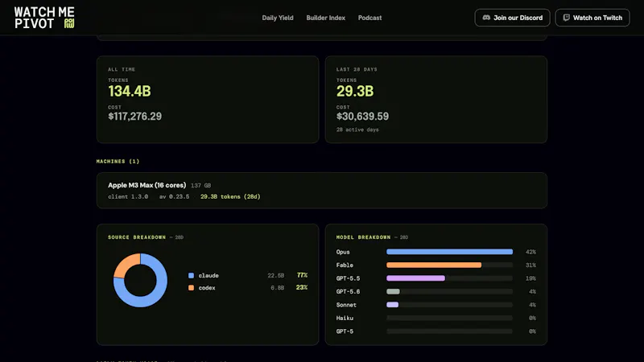Click the Last 28 Days card heading
This screenshot has height=362, width=644.
coord(357,69)
